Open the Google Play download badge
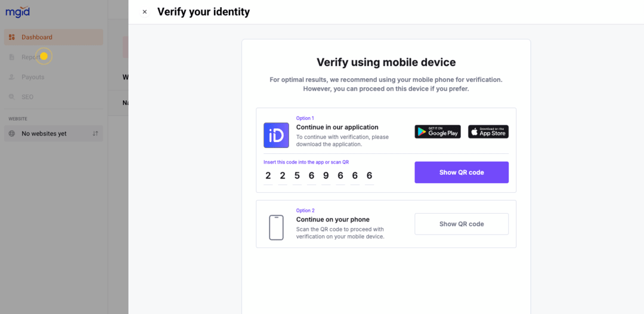 [438, 132]
